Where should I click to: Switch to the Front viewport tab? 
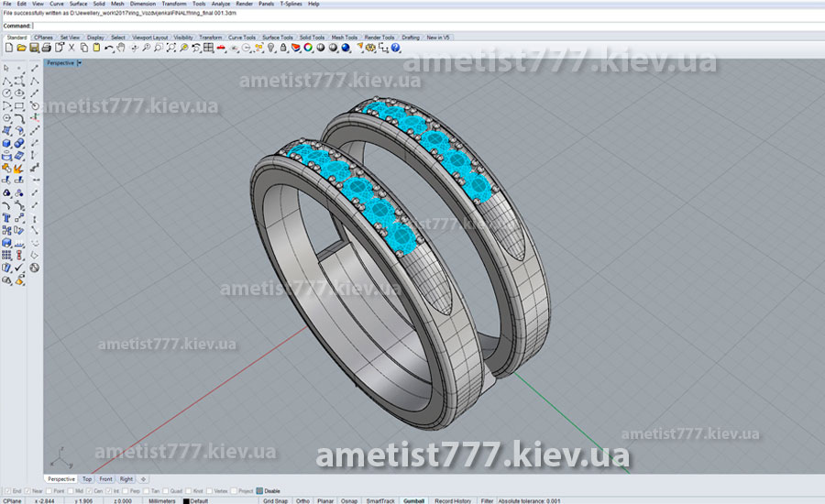coord(105,479)
